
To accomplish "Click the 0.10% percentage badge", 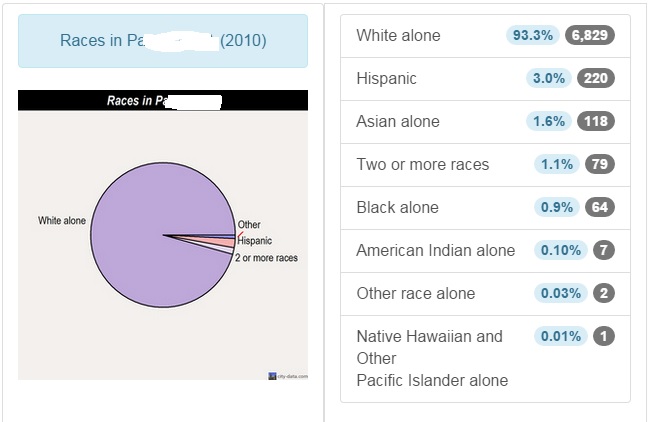I will pos(561,251).
